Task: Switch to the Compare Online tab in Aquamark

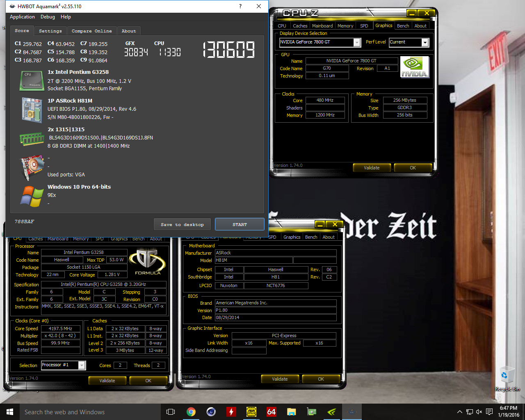Action: (x=91, y=31)
